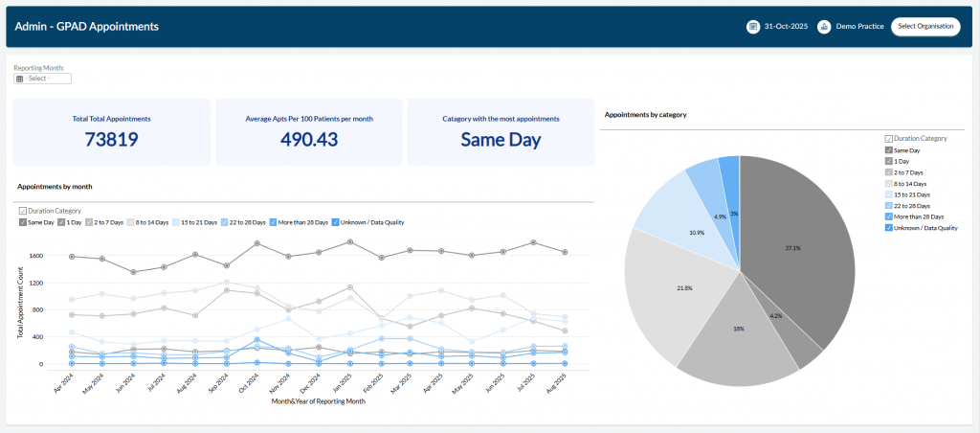Screen dimensions: 980x433
Task: Uncheck 8 to 14 Days in pie legend
Action: pyautogui.click(x=890, y=183)
